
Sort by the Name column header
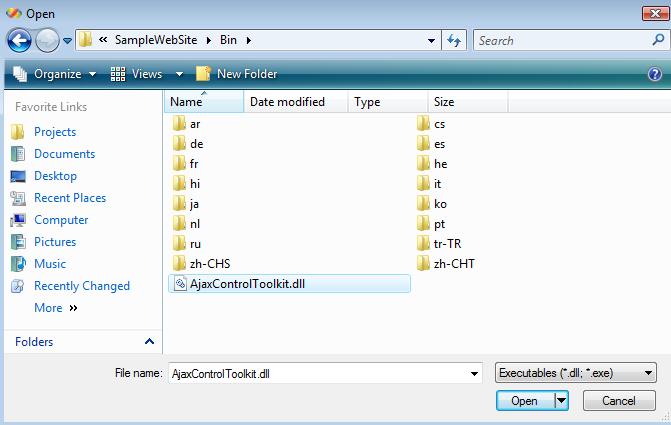(204, 102)
